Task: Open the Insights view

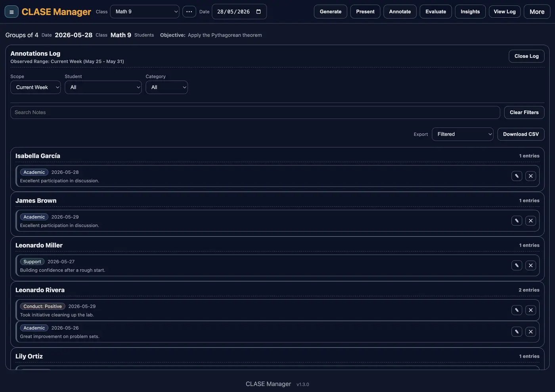Action: (470, 11)
